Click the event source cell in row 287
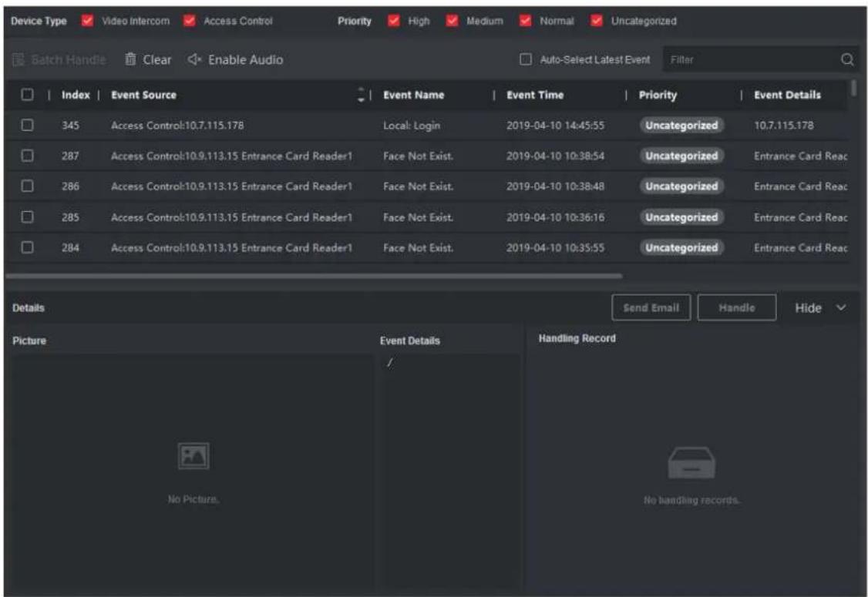This screenshot has width=868, height=597. pos(231,156)
